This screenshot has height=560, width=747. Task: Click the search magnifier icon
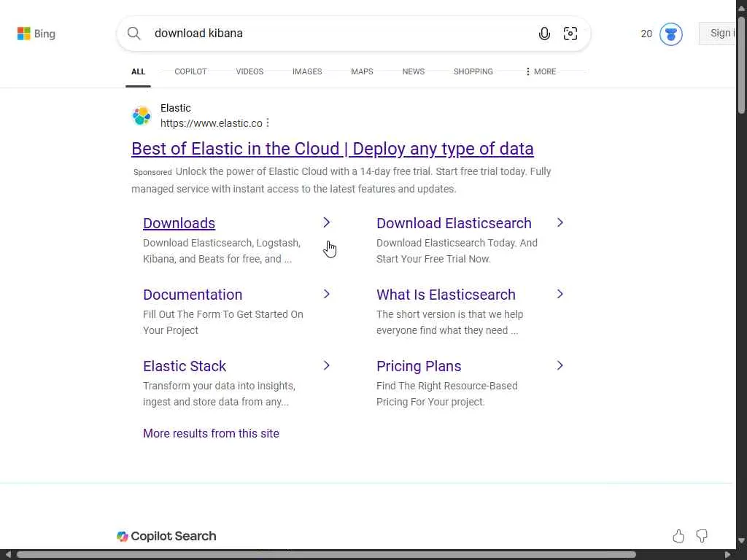[x=134, y=34]
